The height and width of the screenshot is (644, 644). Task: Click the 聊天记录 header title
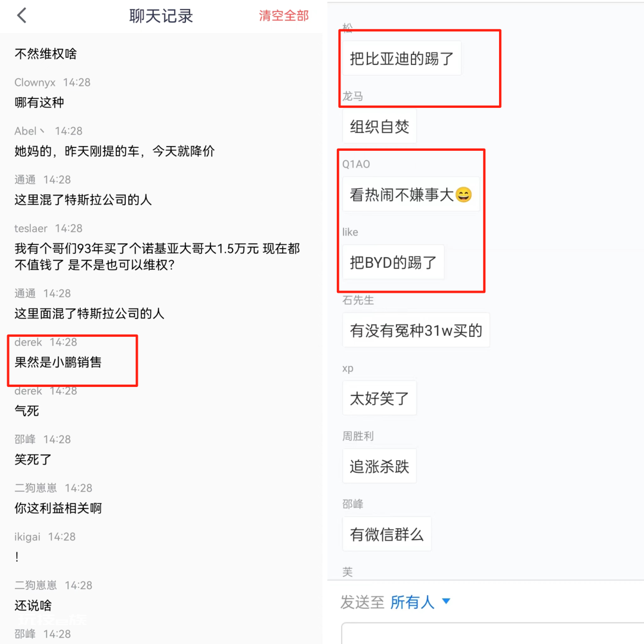click(161, 16)
